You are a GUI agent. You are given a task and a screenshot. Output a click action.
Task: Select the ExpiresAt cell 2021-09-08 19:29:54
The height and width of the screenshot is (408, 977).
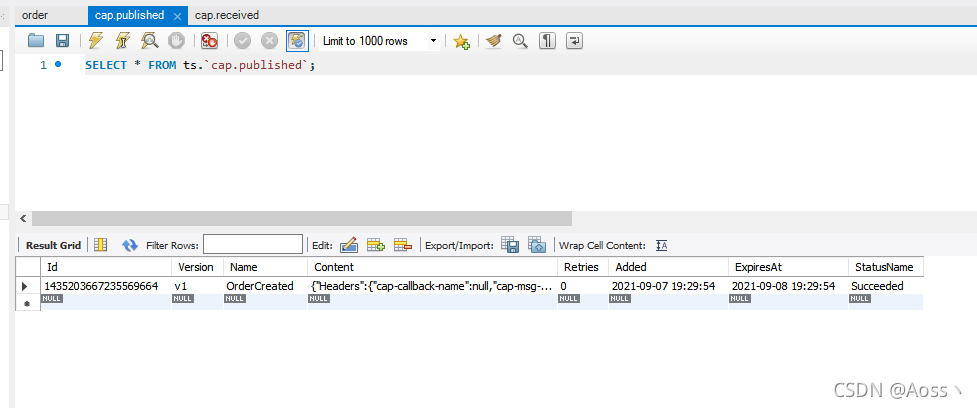coord(788,286)
